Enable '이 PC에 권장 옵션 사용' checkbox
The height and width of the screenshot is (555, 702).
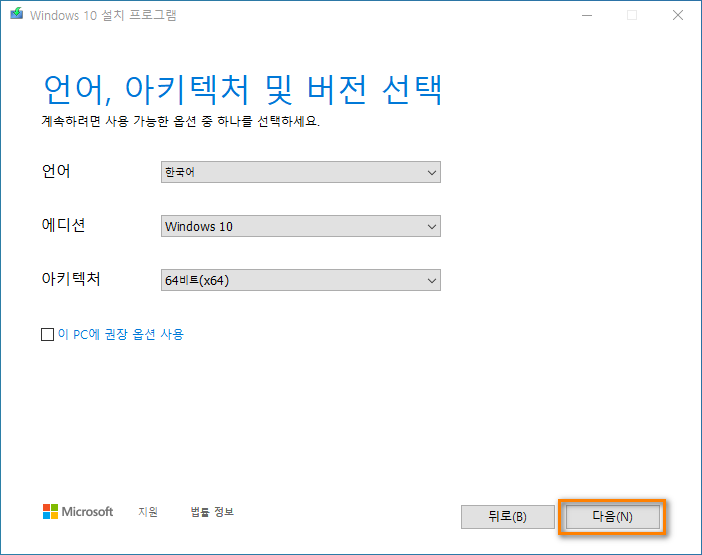click(47, 334)
